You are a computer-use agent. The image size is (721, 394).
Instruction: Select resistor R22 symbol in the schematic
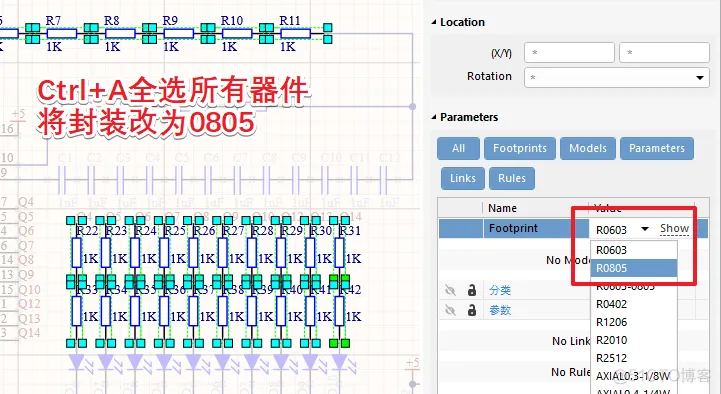[76, 253]
